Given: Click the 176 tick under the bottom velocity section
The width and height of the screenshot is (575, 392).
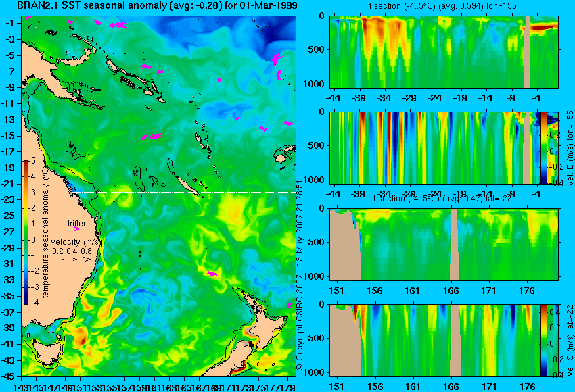Looking at the screenshot, I should (528, 387).
